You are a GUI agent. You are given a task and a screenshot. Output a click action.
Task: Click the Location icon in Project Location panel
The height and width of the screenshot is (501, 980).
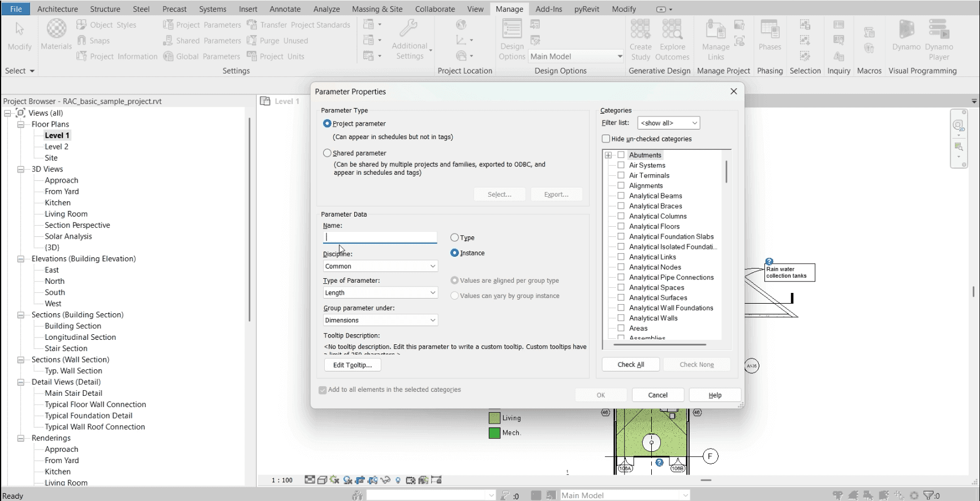click(x=461, y=24)
